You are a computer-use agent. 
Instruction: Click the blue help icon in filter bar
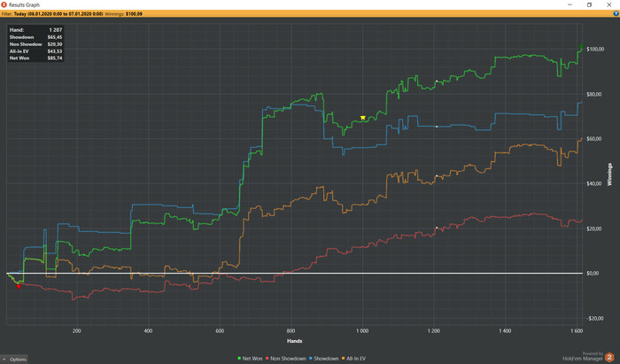pyautogui.click(x=616, y=13)
